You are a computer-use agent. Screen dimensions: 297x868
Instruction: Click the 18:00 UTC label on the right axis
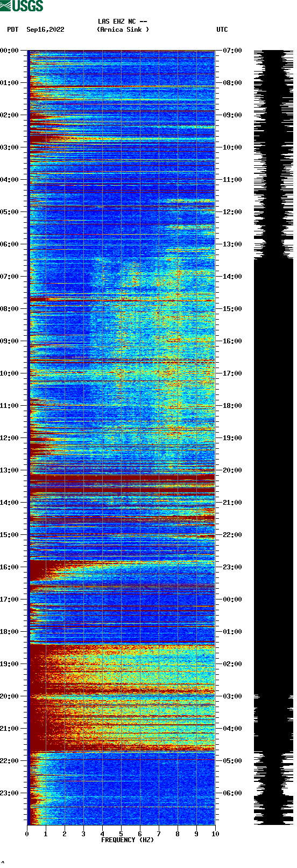[x=232, y=406]
